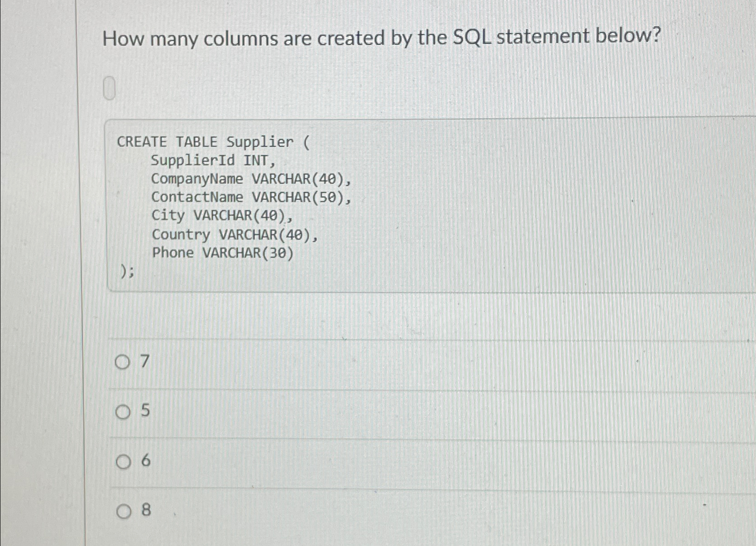Screen dimensions: 756x546
Task: Click the Phone VARCHAR(30) line
Action: point(223,253)
